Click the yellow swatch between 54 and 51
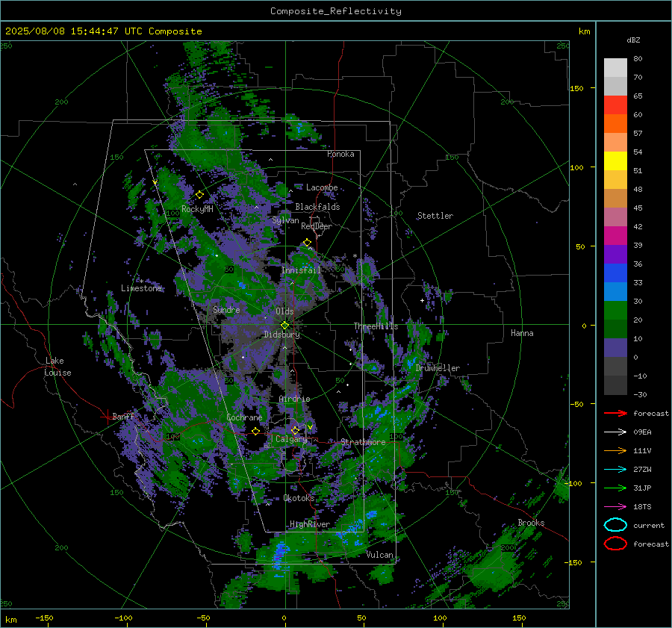Viewport: 672px width, 628px height. click(615, 161)
